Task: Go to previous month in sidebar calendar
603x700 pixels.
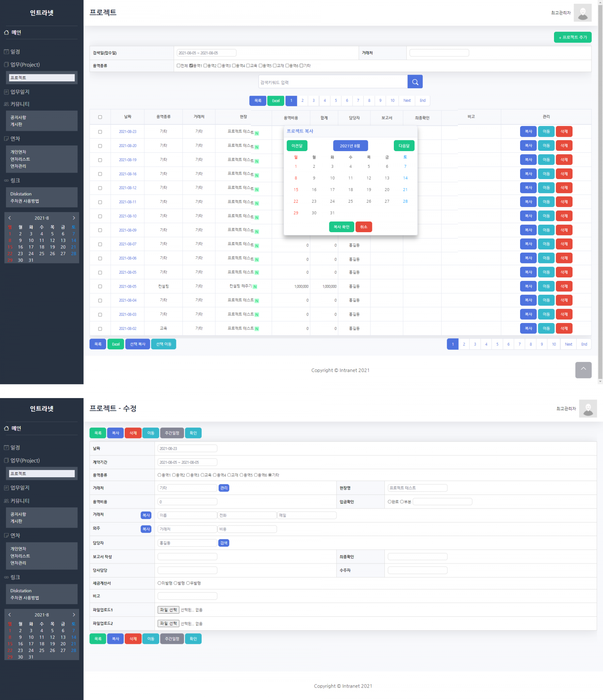Action: [x=10, y=218]
